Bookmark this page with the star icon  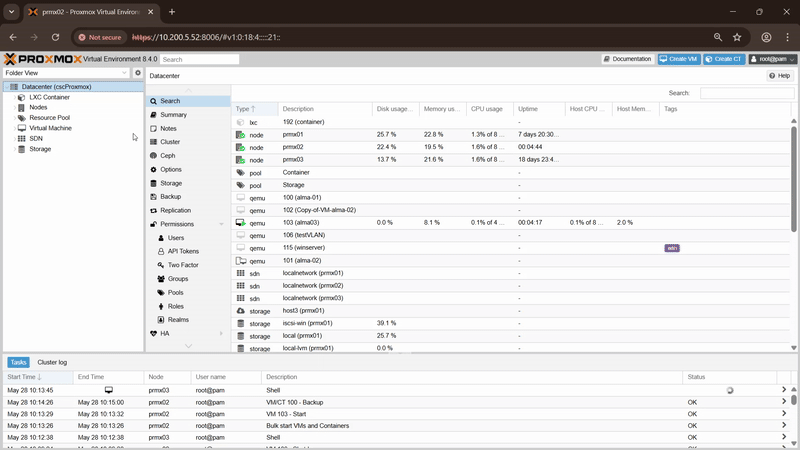point(737,37)
